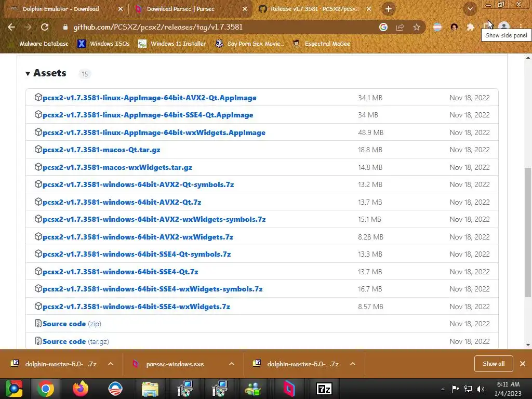Download windows AVX2 wxWidgets-symbols.7z

point(154,220)
